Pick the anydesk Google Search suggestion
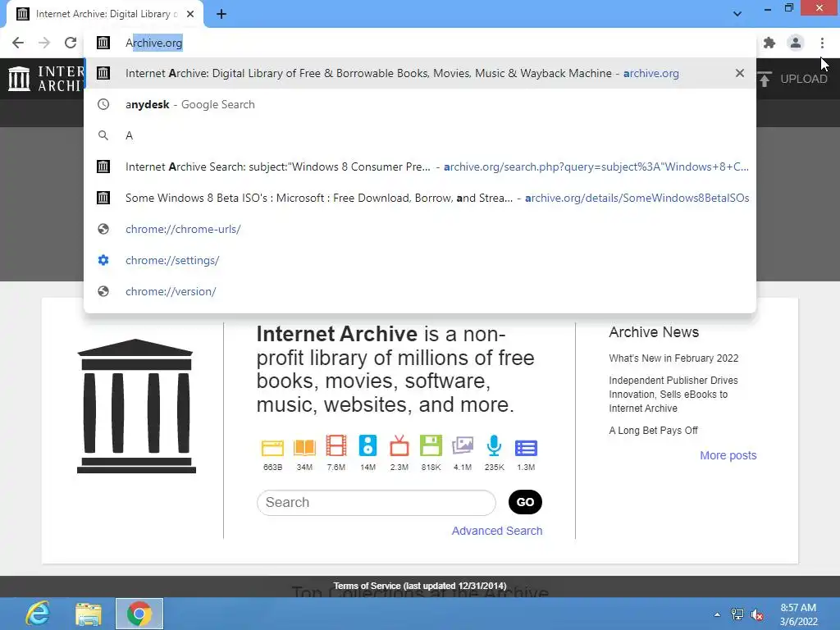Viewport: 840px width, 630px height. click(x=420, y=104)
